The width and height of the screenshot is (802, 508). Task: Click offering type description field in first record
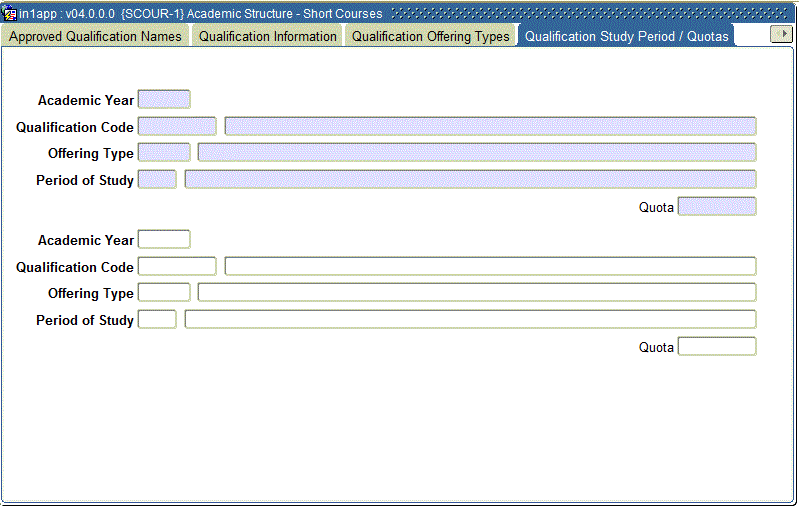click(477, 152)
